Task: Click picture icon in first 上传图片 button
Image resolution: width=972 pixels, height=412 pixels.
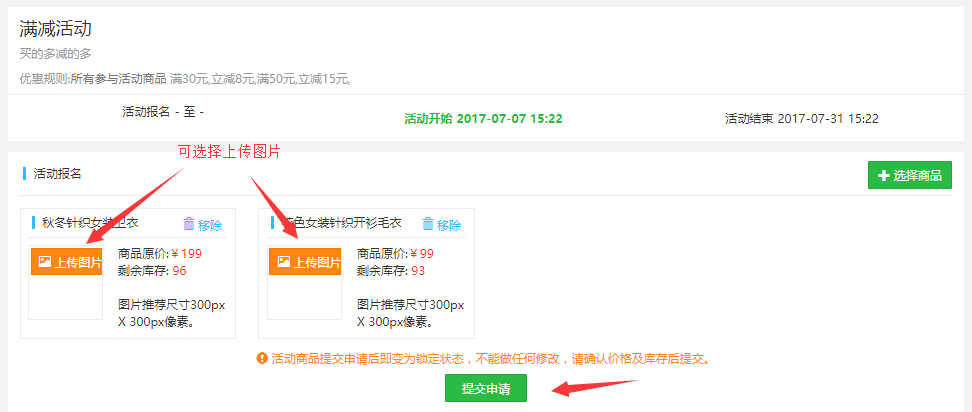Action: (x=45, y=262)
